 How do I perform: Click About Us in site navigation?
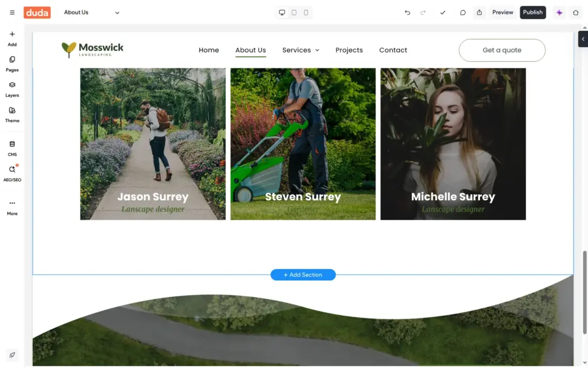coord(250,50)
